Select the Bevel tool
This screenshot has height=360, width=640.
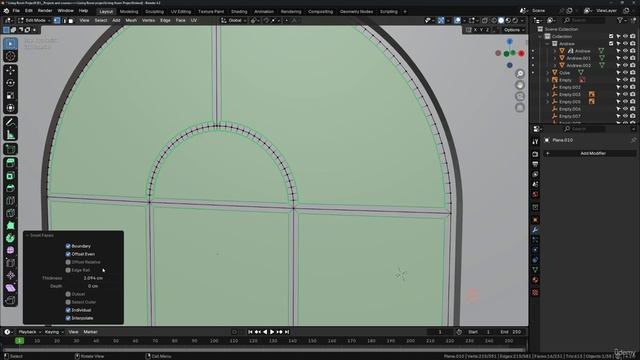tap(11, 188)
